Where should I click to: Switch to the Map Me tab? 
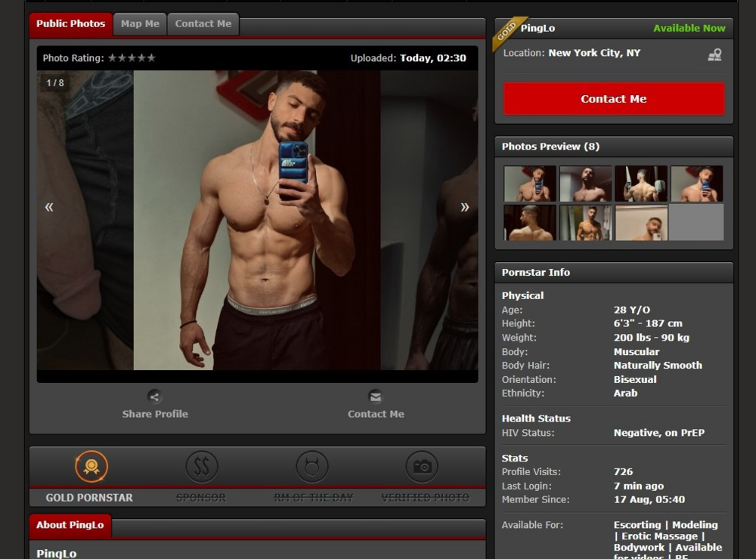pyautogui.click(x=140, y=24)
